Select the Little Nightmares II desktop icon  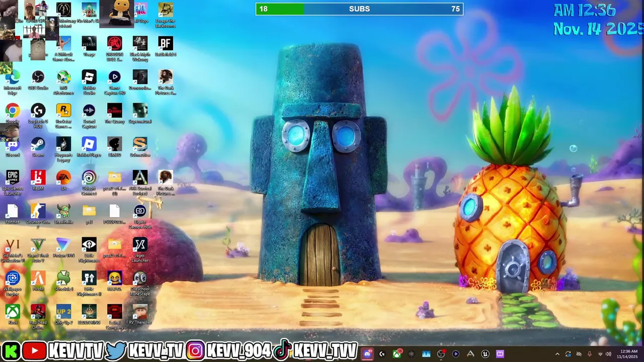(x=89, y=284)
